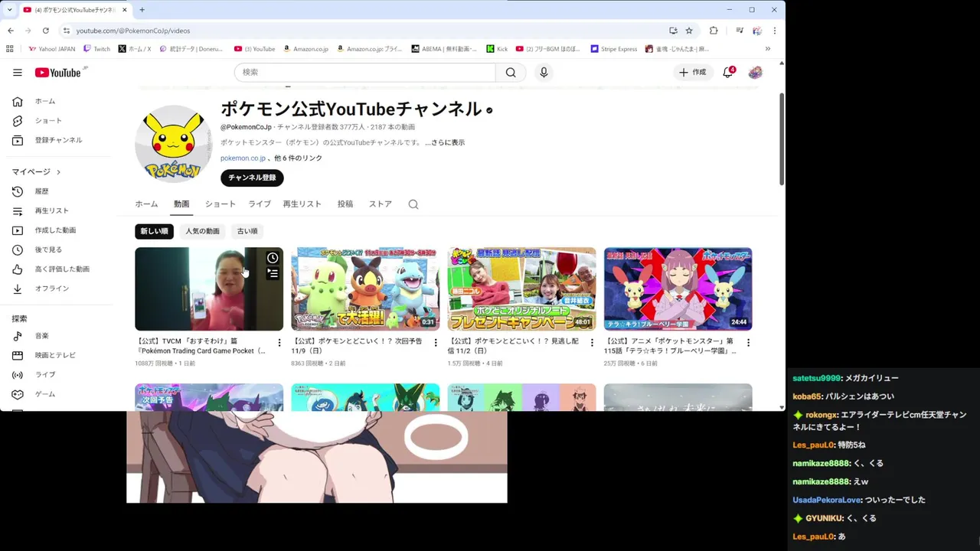Select the 古い順 sort chip
This screenshot has width=980, height=551.
247,231
